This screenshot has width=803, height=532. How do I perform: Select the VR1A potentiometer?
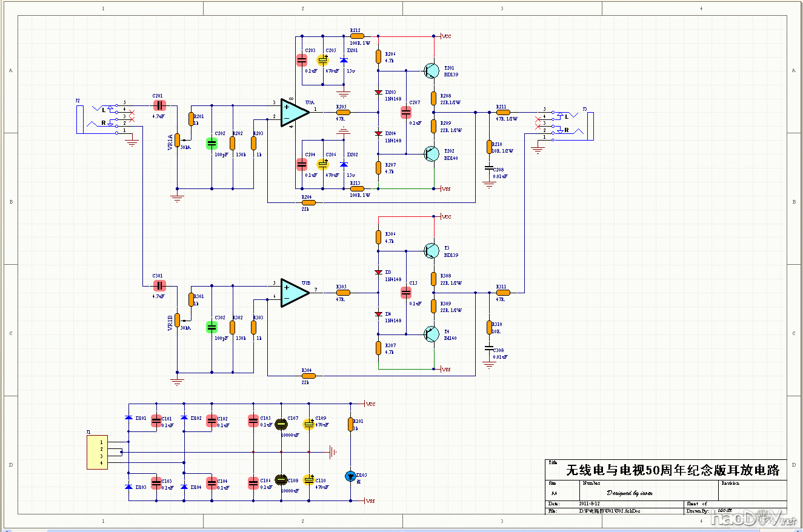[178, 140]
